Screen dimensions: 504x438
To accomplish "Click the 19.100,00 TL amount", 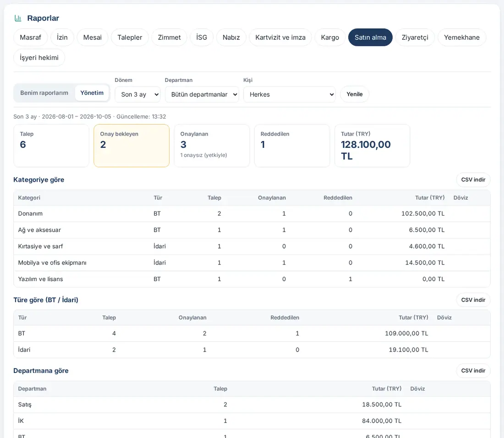I will [x=408, y=350].
